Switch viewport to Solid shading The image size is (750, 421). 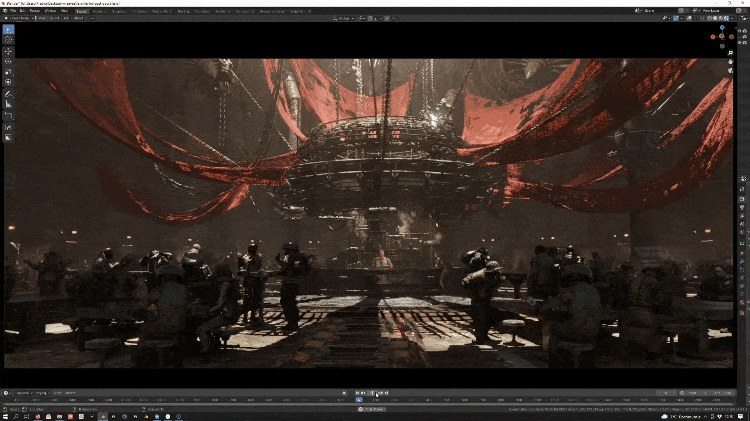(715, 18)
